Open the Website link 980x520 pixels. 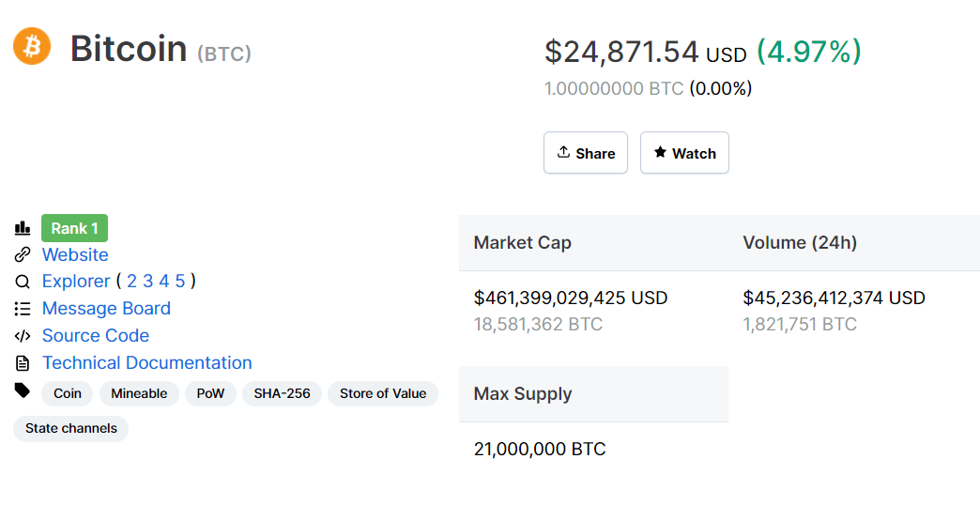(75, 255)
